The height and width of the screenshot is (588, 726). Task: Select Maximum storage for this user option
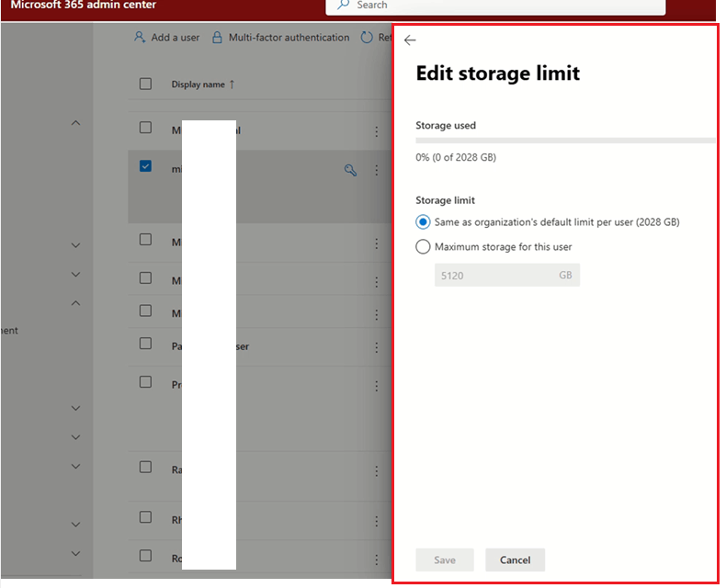click(x=423, y=246)
